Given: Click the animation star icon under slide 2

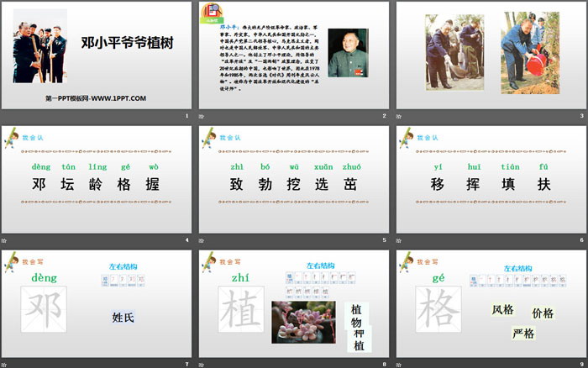Looking at the screenshot, I should [x=202, y=116].
